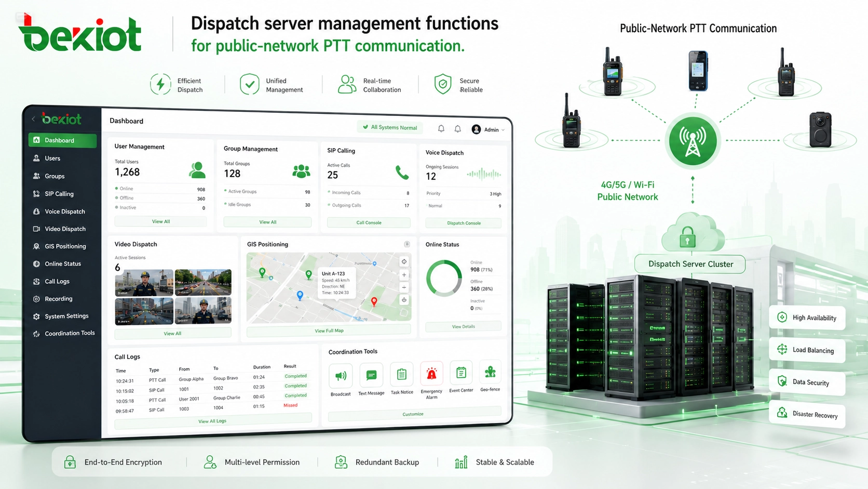Collapse sidebar with the back chevron
Image resolution: width=868 pixels, height=489 pixels.
pyautogui.click(x=33, y=119)
